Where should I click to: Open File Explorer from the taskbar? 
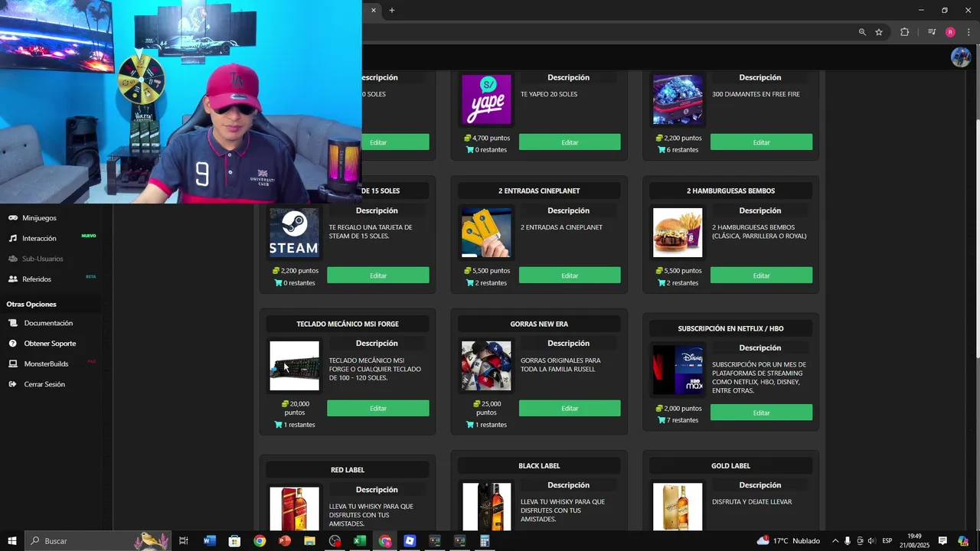309,541
